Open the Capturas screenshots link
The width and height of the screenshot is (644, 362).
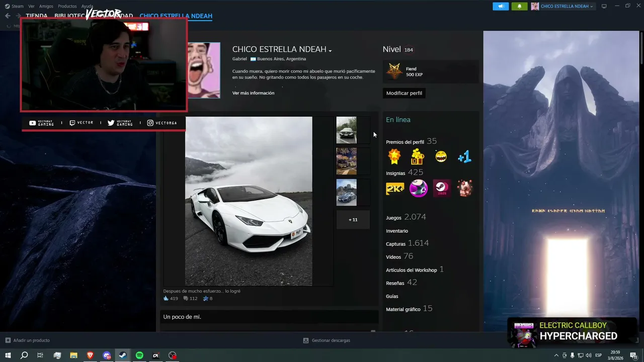point(395,244)
